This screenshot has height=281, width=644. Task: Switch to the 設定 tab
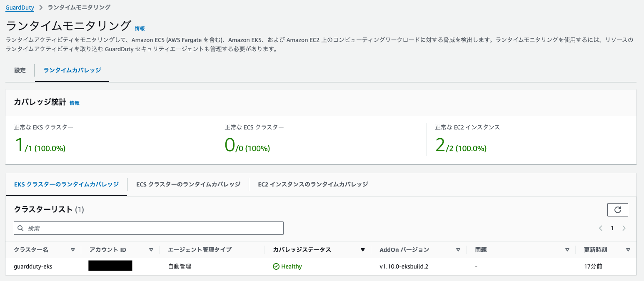point(20,70)
